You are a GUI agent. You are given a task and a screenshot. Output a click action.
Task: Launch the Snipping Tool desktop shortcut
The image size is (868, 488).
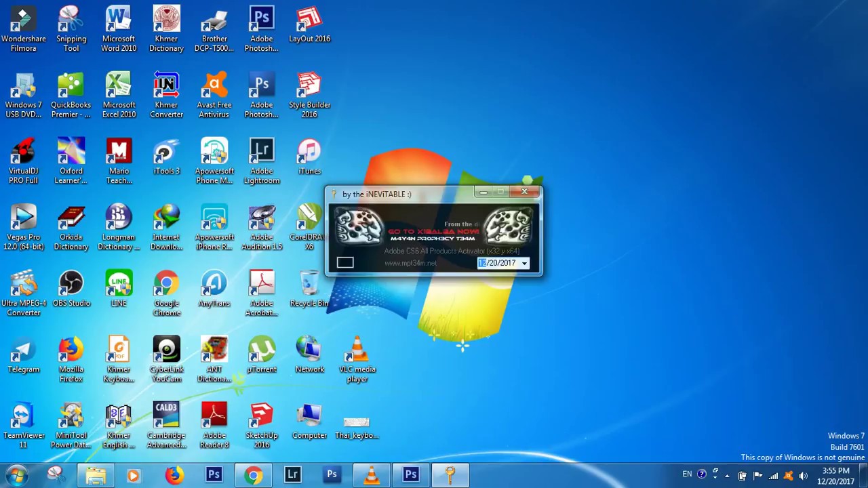71,29
